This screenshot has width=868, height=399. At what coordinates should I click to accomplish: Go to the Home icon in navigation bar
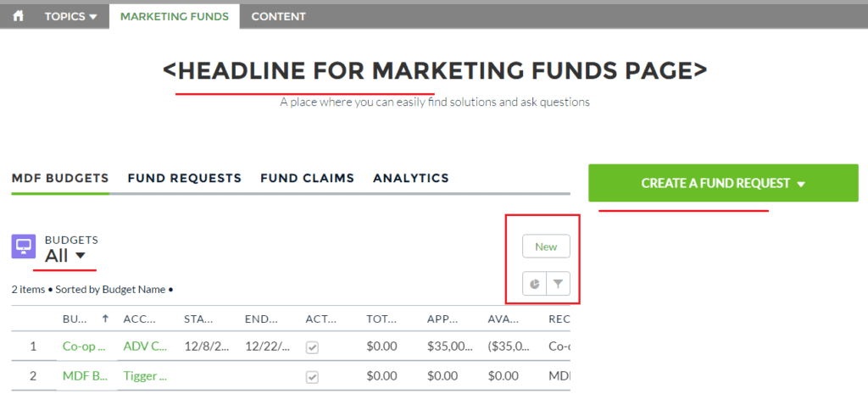click(19, 16)
